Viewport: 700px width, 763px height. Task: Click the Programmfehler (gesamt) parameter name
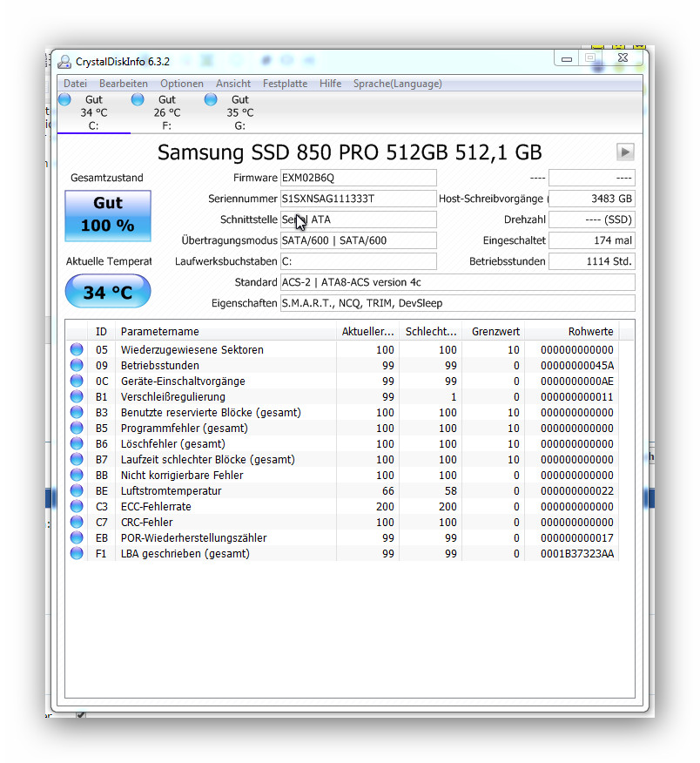point(185,429)
